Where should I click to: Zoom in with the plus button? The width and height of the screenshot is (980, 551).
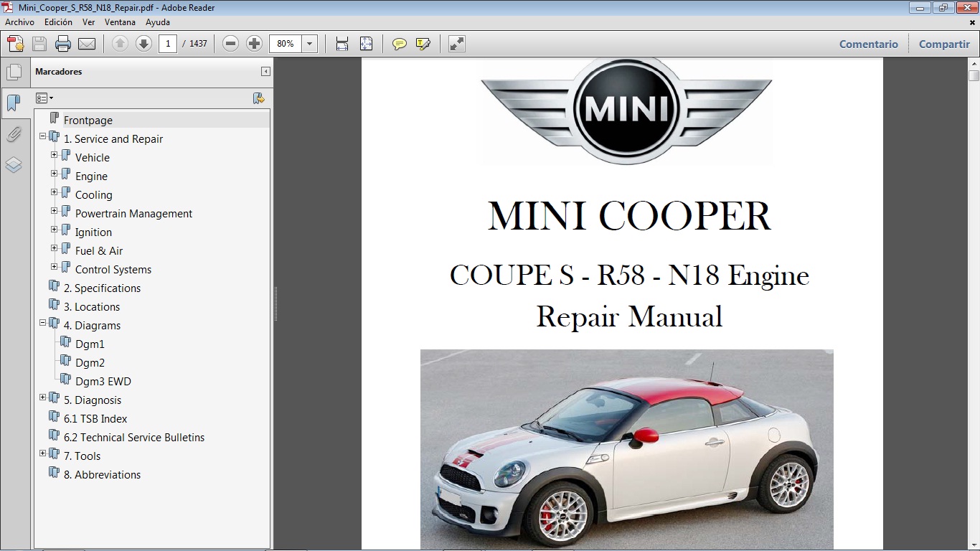tap(254, 44)
